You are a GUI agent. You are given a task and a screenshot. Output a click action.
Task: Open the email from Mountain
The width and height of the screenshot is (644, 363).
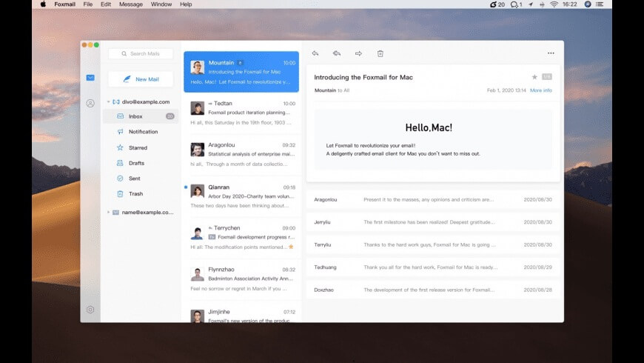click(x=241, y=72)
